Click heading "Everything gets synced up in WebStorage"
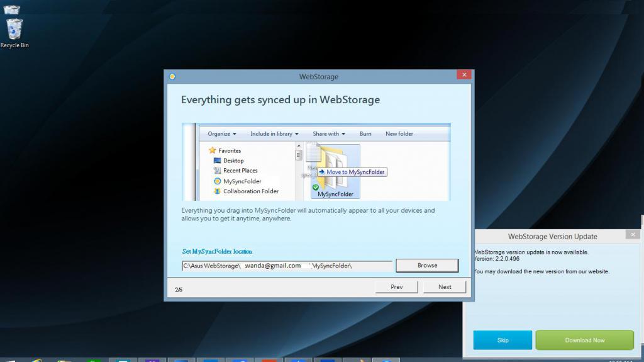The height and width of the screenshot is (362, 644). click(280, 100)
